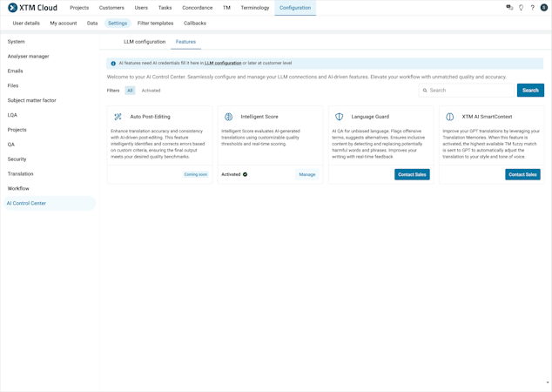Open the Users top menu

pyautogui.click(x=141, y=7)
